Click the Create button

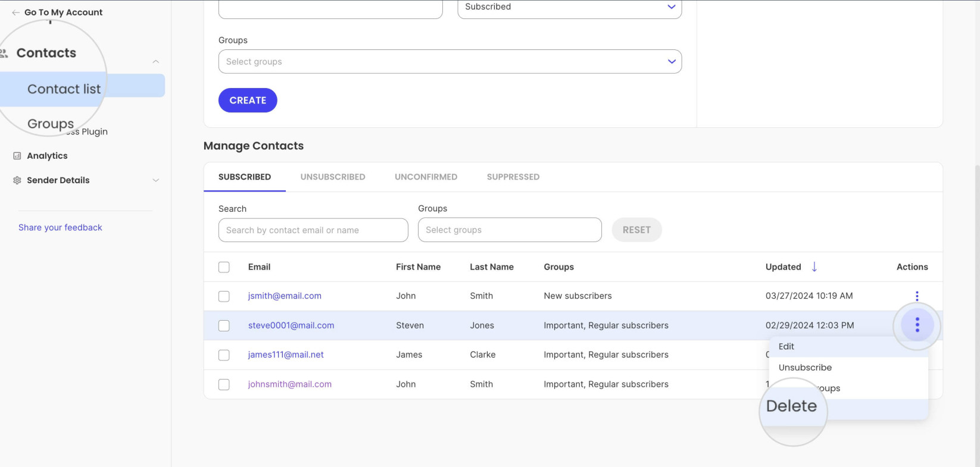pyautogui.click(x=248, y=100)
